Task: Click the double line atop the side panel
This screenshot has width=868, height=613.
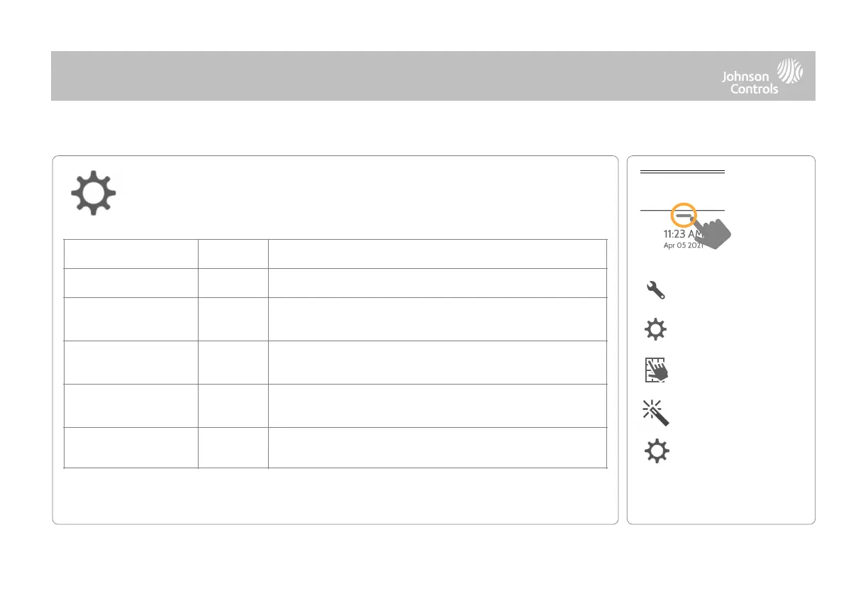Action: coord(682,172)
